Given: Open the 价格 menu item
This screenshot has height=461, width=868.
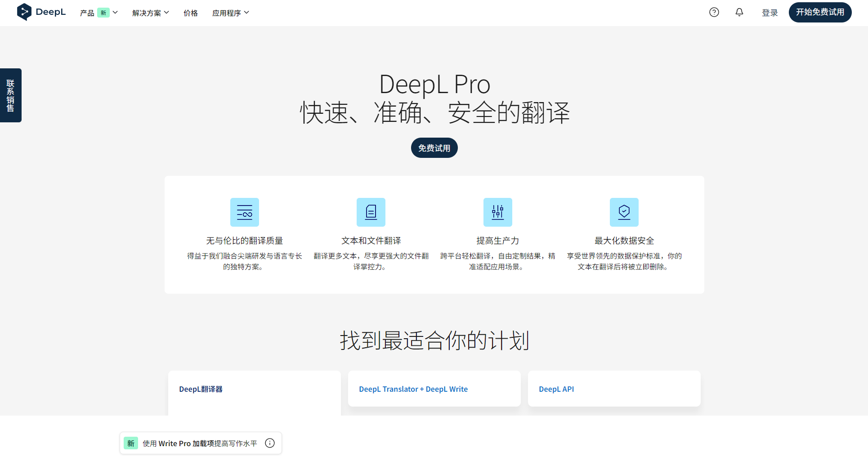Looking at the screenshot, I should [190, 13].
